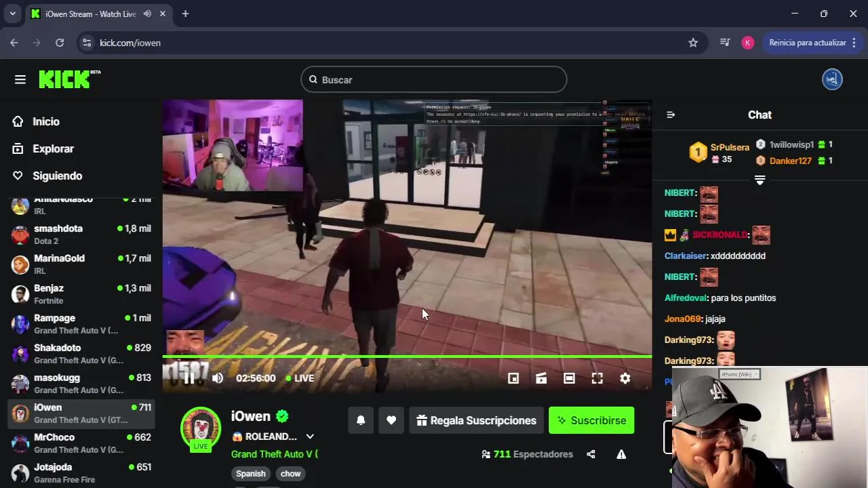Click the LIVE indicator in player

click(x=300, y=378)
